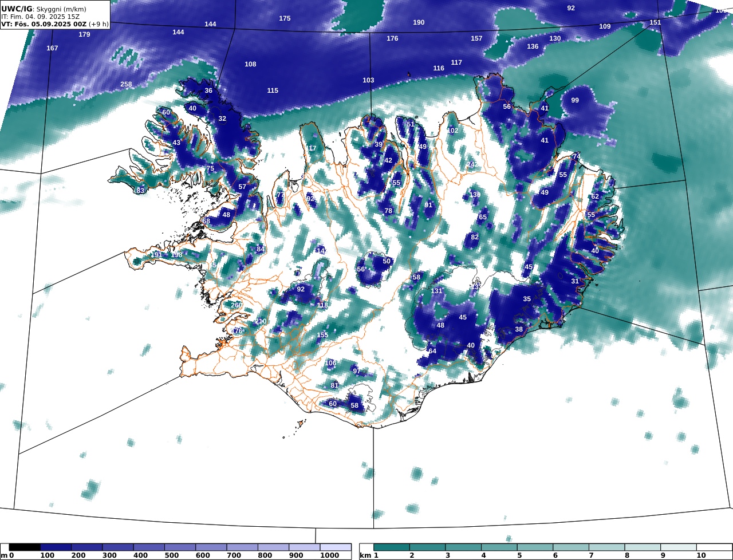Click the visibility value '32' in the Westfjords
733x560 pixels.
(x=222, y=119)
